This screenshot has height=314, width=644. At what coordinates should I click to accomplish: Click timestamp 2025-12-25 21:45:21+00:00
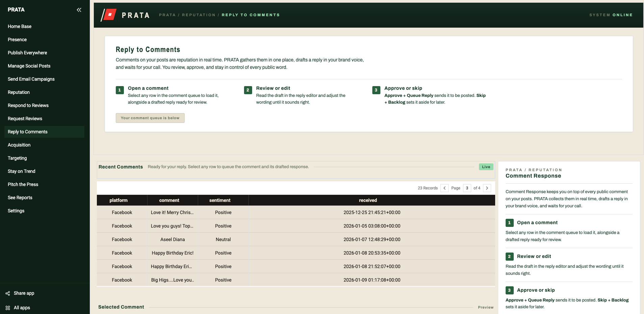pyautogui.click(x=372, y=212)
